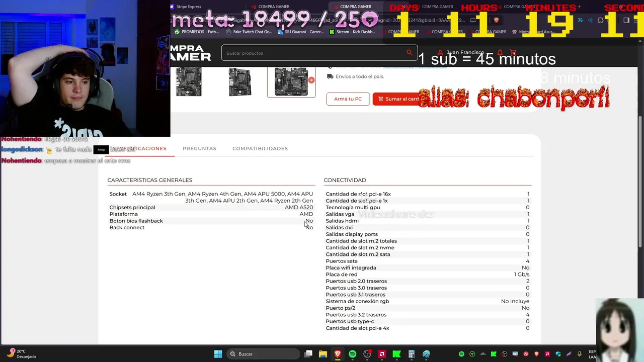Click the Brave browser taskbar icon

click(338, 354)
